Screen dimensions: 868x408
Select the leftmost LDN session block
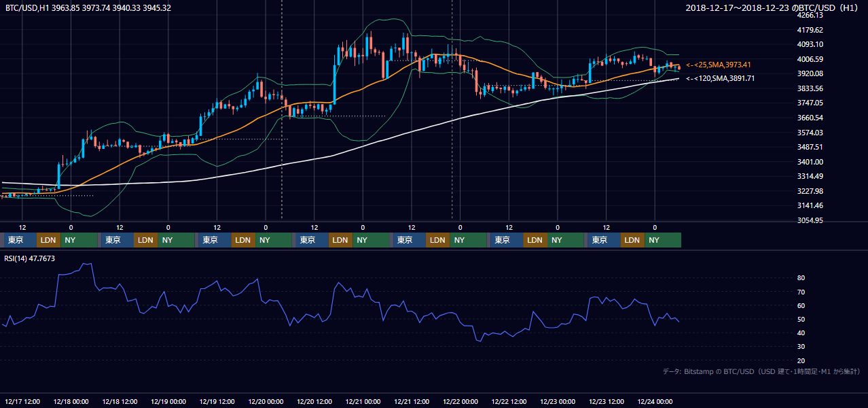48,240
